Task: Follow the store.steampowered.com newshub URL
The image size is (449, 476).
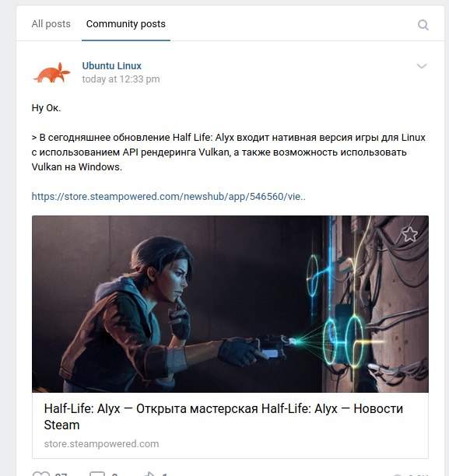Action: (169, 197)
